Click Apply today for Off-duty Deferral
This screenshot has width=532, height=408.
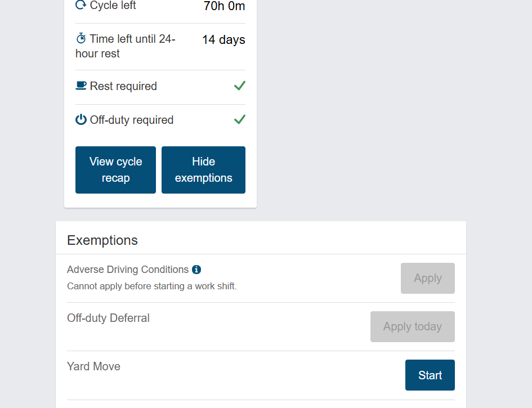coord(413,326)
